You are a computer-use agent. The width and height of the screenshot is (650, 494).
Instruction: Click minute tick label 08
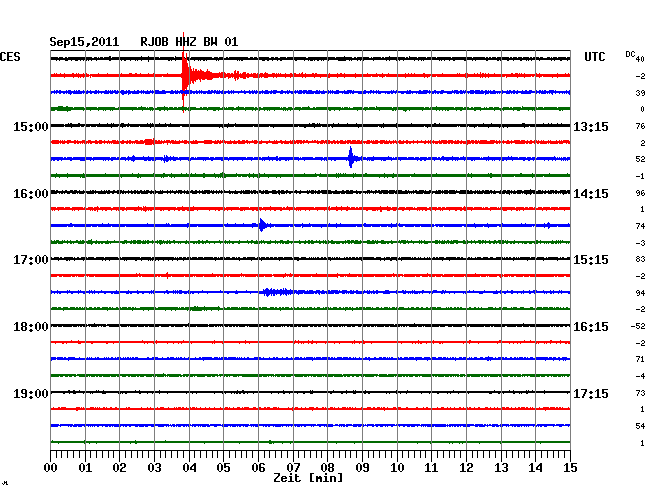click(x=327, y=467)
